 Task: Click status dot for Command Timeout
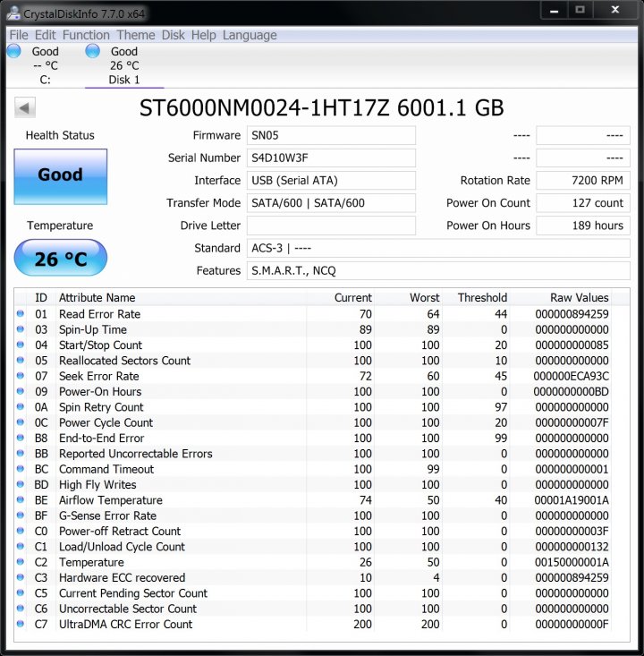click(20, 468)
